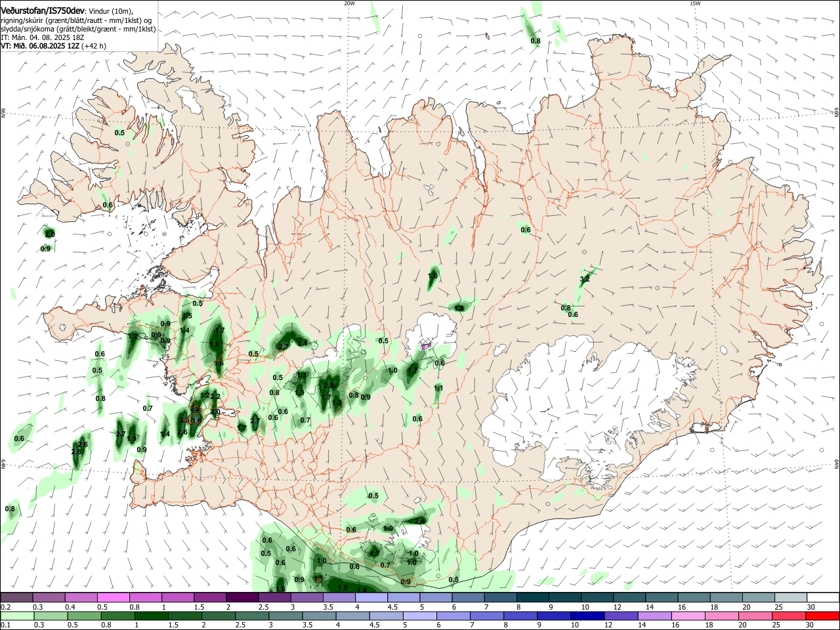The width and height of the screenshot is (840, 630).
Task: Click the 0.1 label under the bottom legend row
Action: point(6,625)
